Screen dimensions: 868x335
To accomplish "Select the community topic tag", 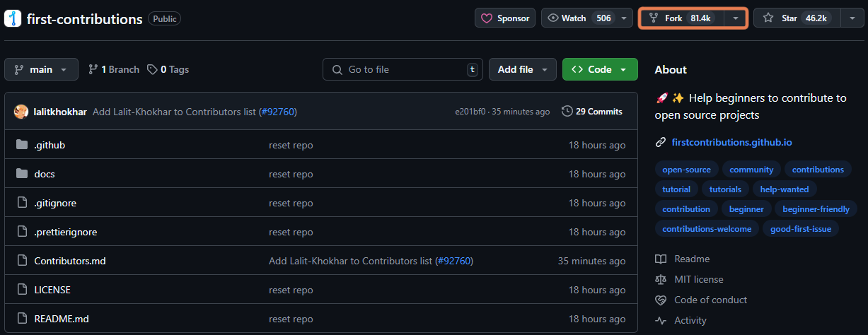I will [751, 170].
